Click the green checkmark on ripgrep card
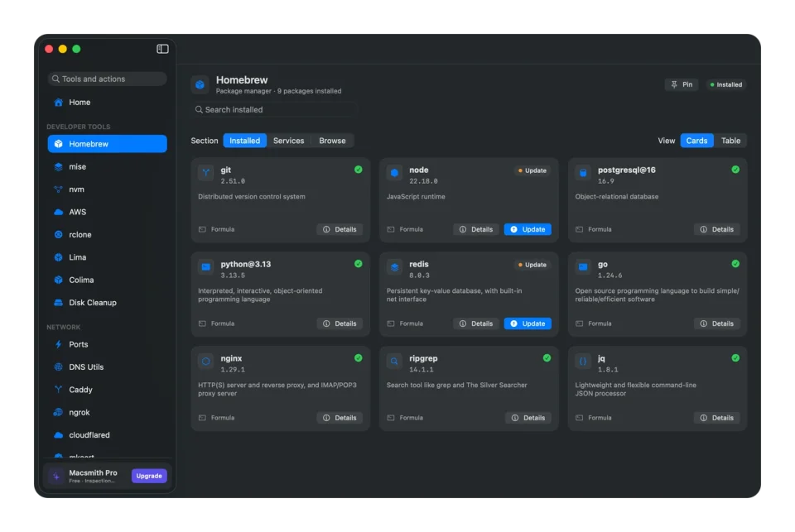 tap(547, 358)
